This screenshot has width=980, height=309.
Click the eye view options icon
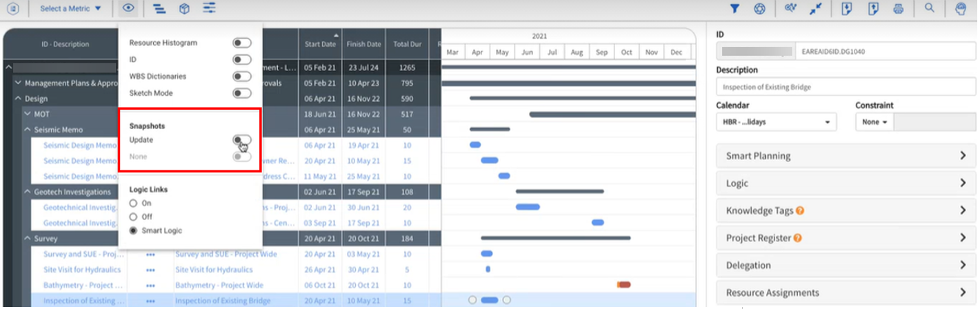click(x=129, y=8)
